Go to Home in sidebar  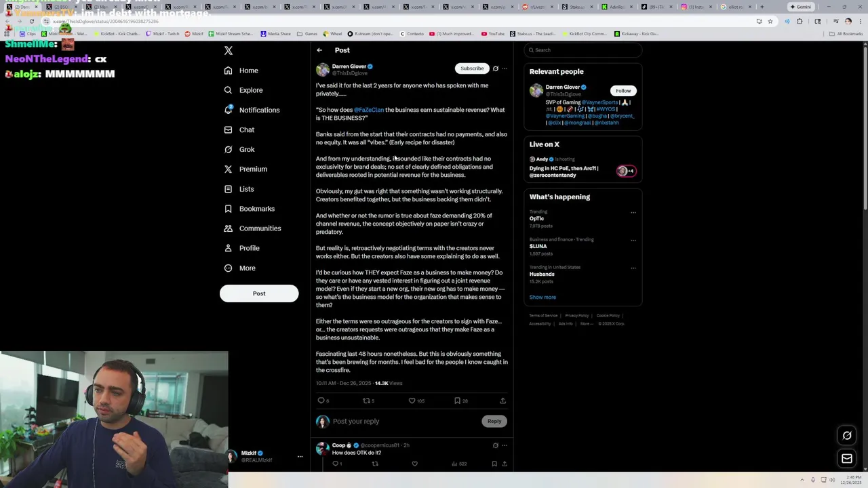click(x=241, y=70)
